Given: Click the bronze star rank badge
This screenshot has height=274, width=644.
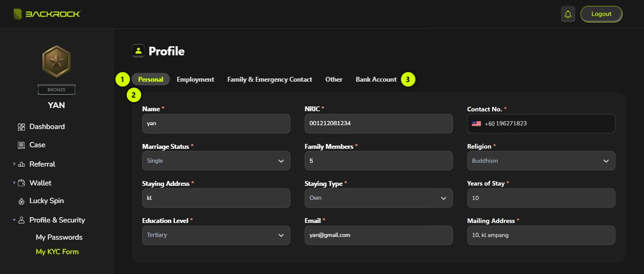Looking at the screenshot, I should coord(56,62).
